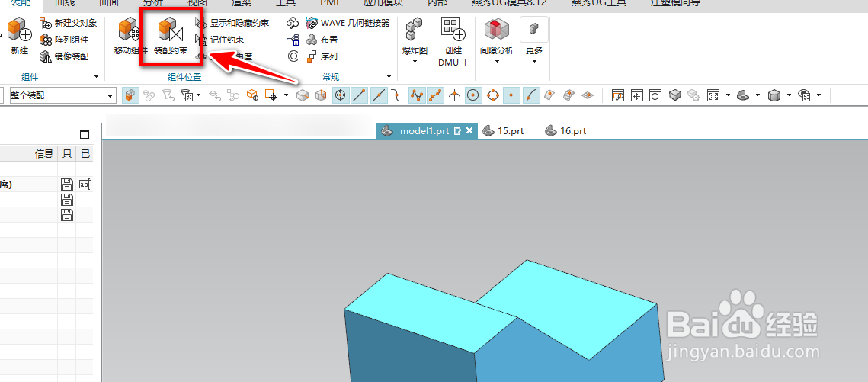868x382 pixels.
Task: Toggle the crosshair-circle enable snap point
Action: 341,96
